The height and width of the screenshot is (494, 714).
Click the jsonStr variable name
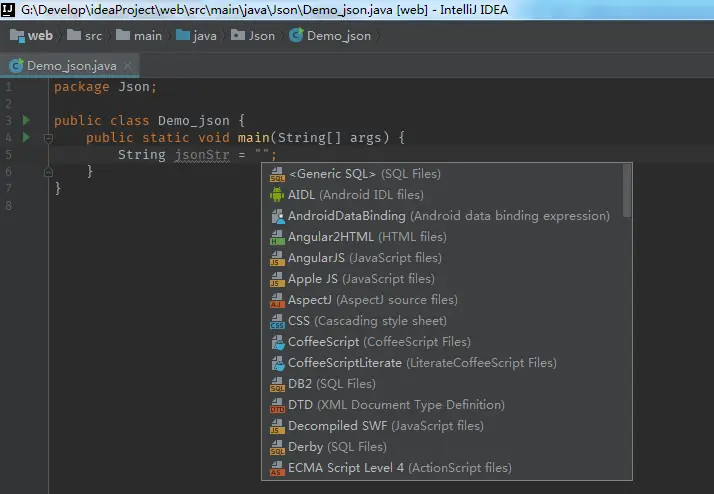click(x=202, y=155)
